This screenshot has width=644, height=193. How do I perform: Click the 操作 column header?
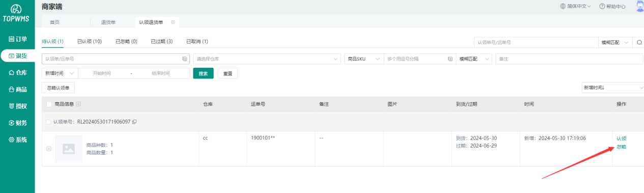pos(621,104)
